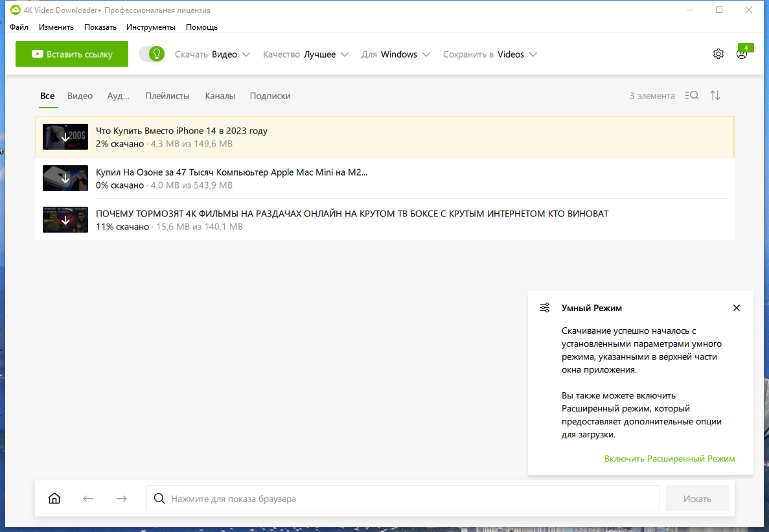
Task: Toggle Smart Mode lightbulb switch
Action: (152, 54)
